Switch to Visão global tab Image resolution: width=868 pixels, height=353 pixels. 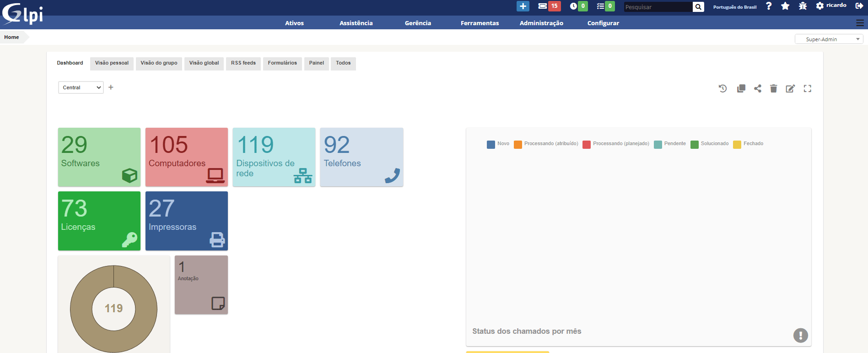pyautogui.click(x=204, y=63)
